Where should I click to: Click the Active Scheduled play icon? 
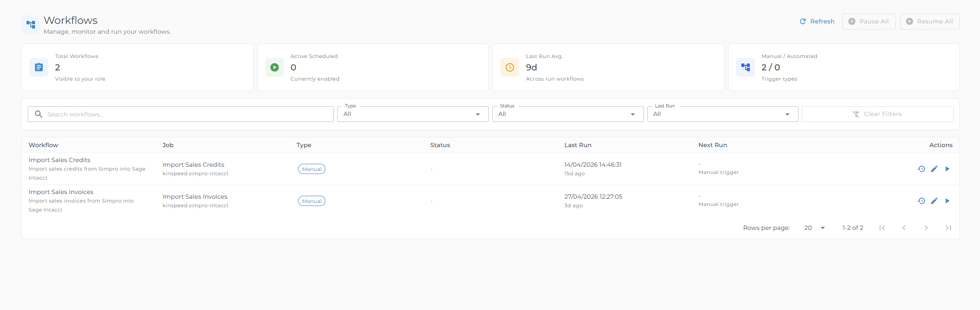point(275,67)
